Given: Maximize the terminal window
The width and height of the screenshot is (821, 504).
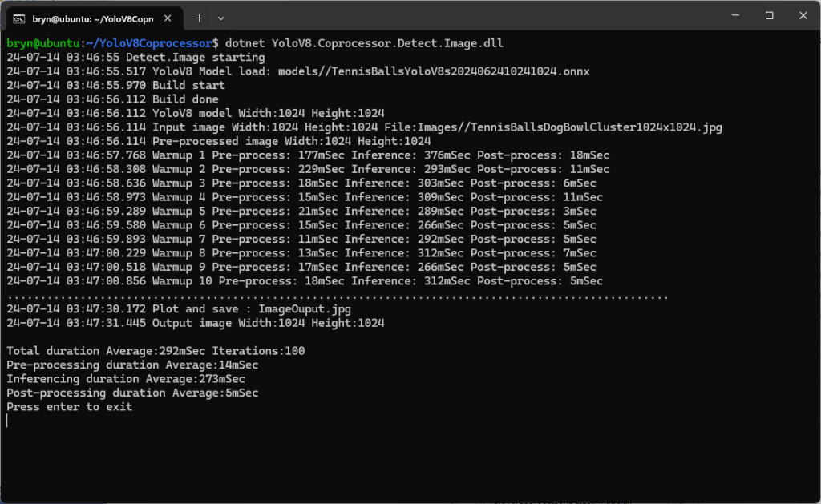Looking at the screenshot, I should (x=769, y=16).
